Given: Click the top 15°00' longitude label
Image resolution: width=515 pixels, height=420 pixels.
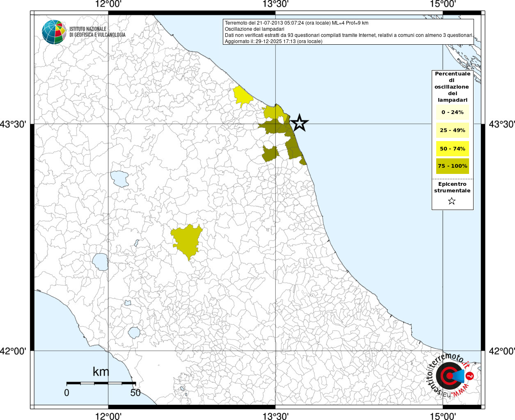Looking at the screenshot, I should [443, 4].
